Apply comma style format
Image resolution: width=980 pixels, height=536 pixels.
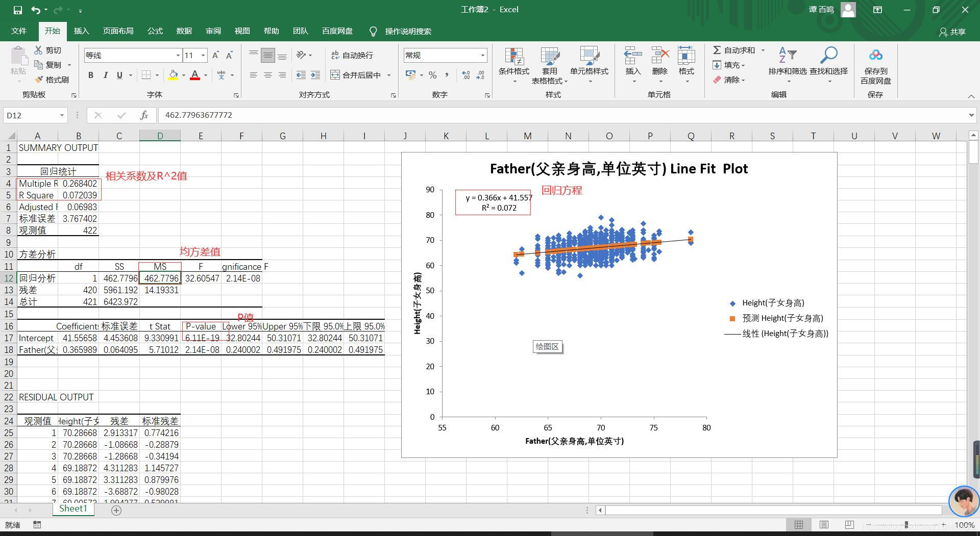tap(447, 75)
